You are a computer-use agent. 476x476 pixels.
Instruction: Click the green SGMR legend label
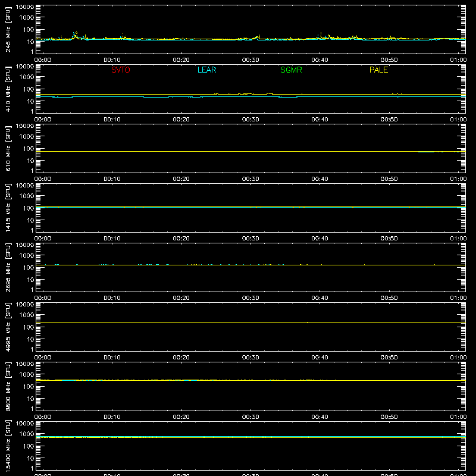291,70
